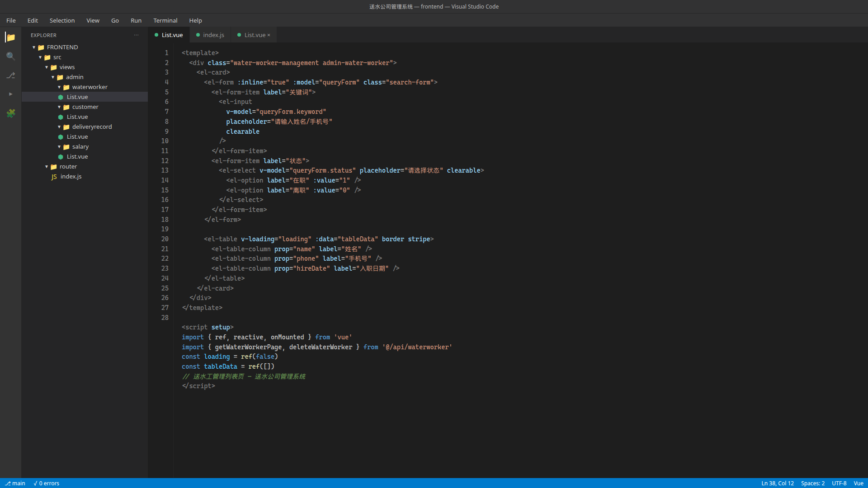The width and height of the screenshot is (868, 488).
Task: Collapse the src folder
Action: click(40, 57)
